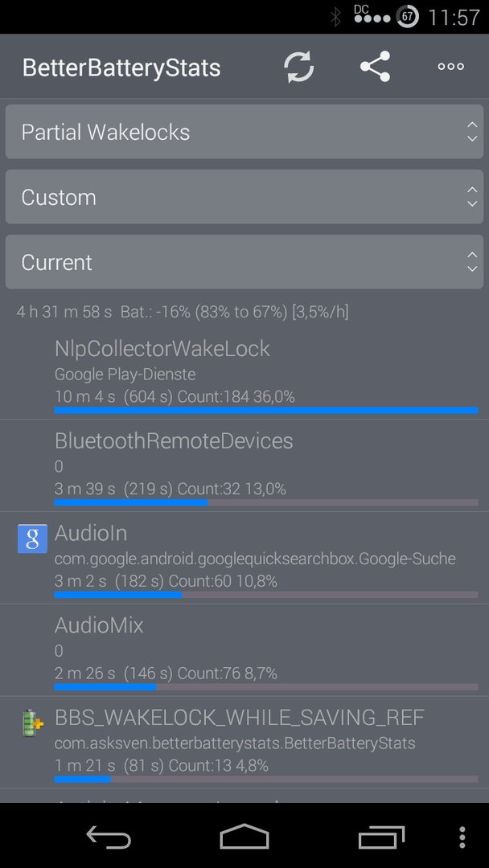Tap the Bluetooth icon in the status bar
The width and height of the screenshot is (489, 868).
[x=335, y=17]
